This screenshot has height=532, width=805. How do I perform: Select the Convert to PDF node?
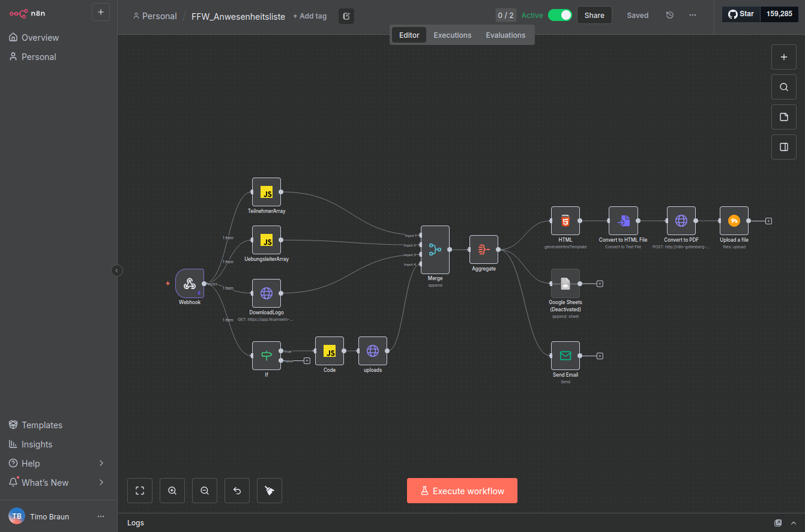[681, 221]
